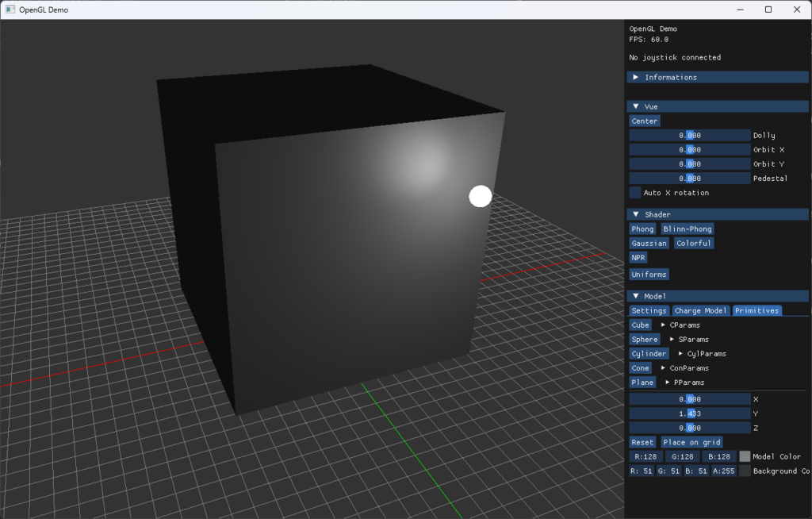Open the Uniforms button
Viewport: 812px width, 519px height.
click(649, 275)
